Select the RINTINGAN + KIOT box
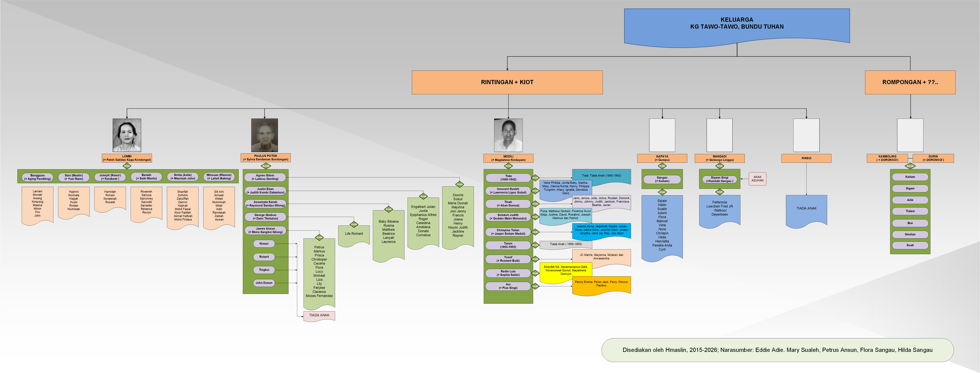980x373 pixels. tap(507, 82)
